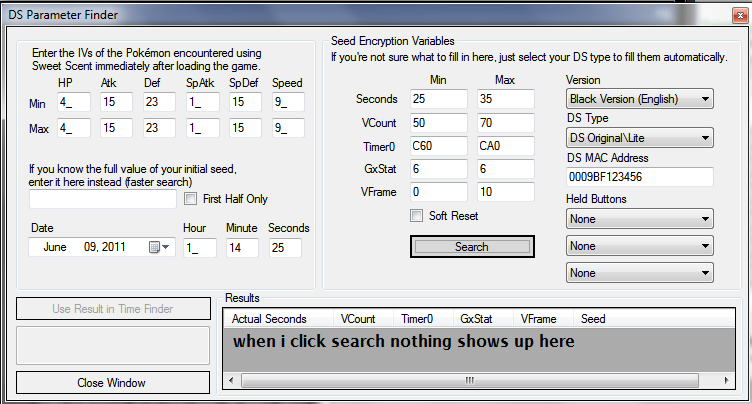Open the second Held Buttons dropdown

(x=640, y=244)
